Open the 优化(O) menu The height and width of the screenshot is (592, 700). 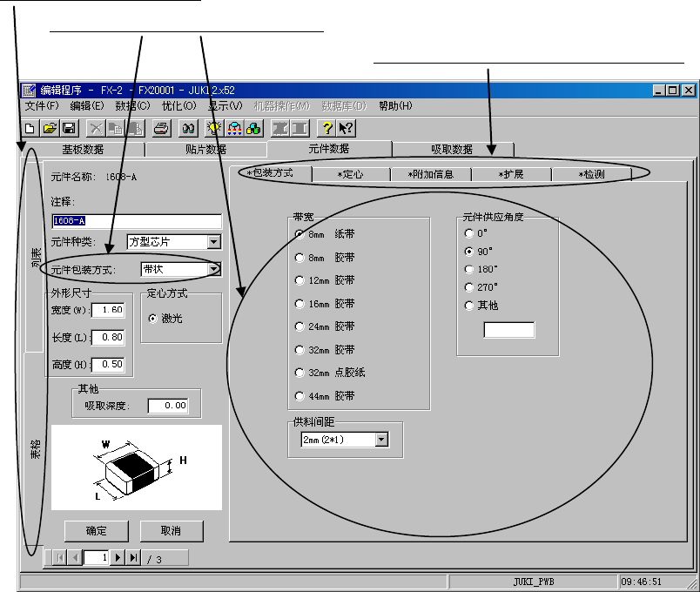pyautogui.click(x=179, y=106)
